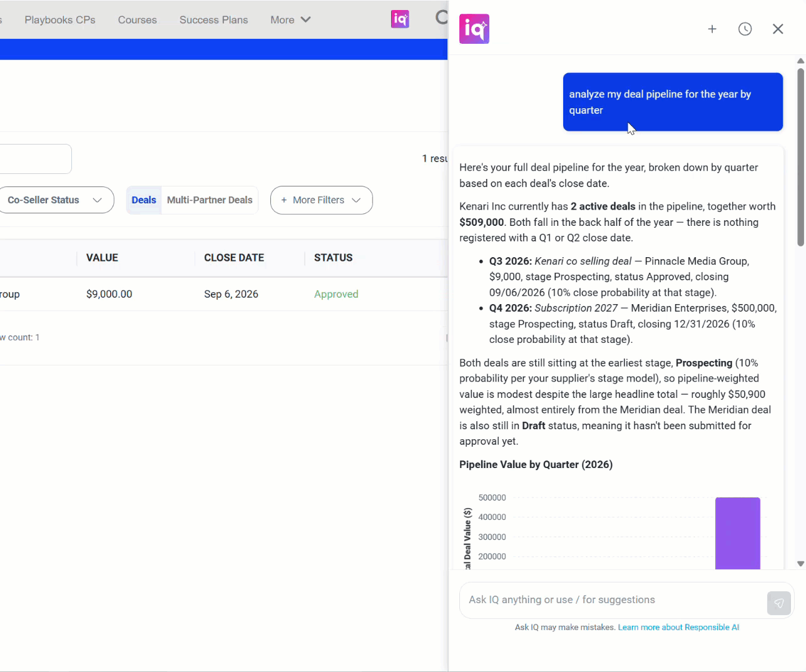Image resolution: width=806 pixels, height=672 pixels.
Task: Click the Sep 6, 2026 date cell
Action: pos(231,294)
